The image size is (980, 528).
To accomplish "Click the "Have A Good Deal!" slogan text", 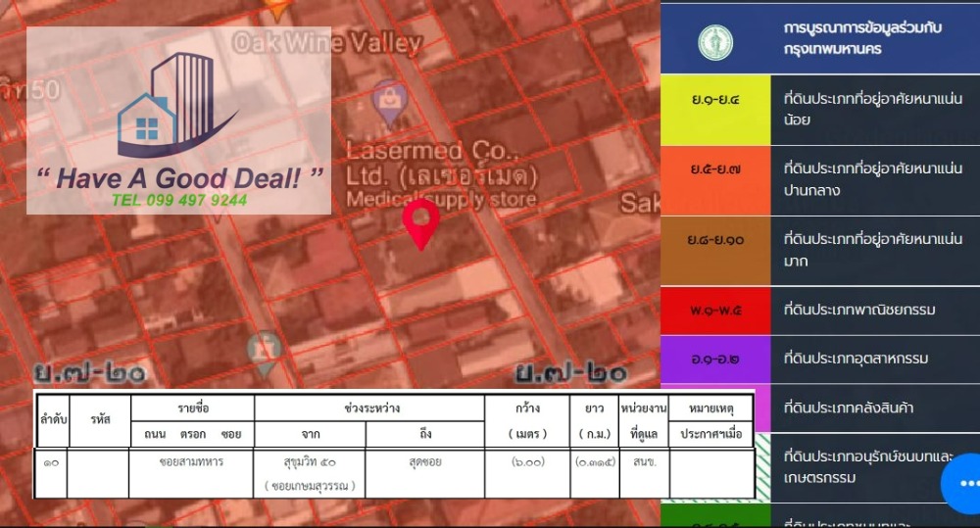I will pyautogui.click(x=179, y=177).
